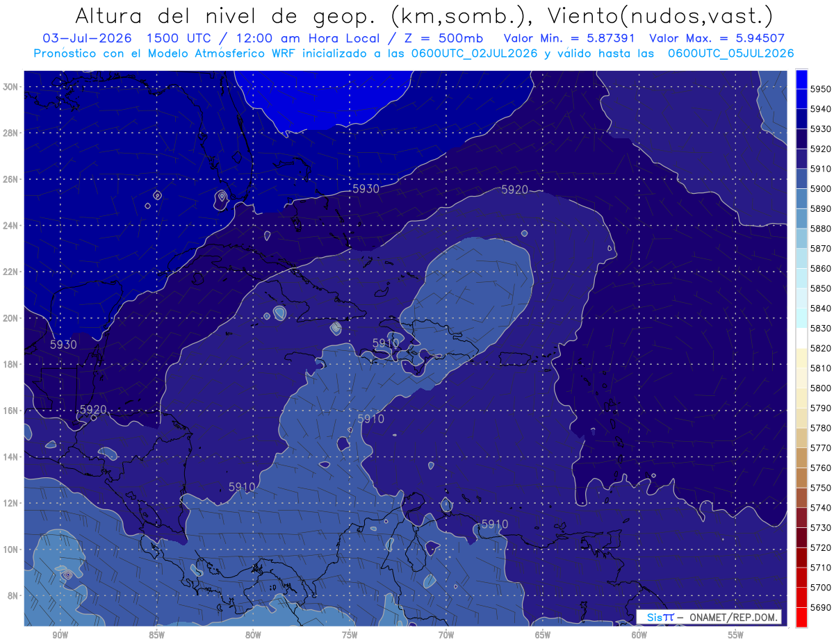Click the legend value 5850
Viewport: 834px width, 644px height.
tap(821, 288)
